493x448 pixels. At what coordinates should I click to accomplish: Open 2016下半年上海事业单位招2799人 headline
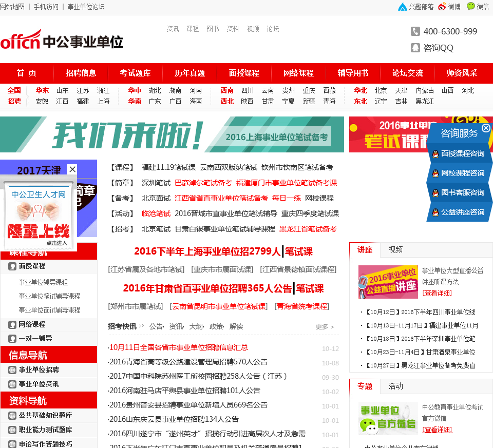(207, 251)
